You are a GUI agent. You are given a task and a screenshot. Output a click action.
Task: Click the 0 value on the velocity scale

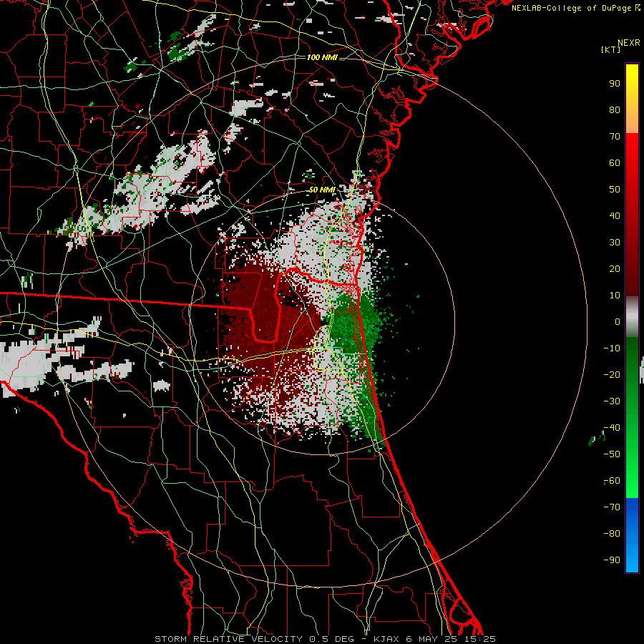pyautogui.click(x=618, y=322)
